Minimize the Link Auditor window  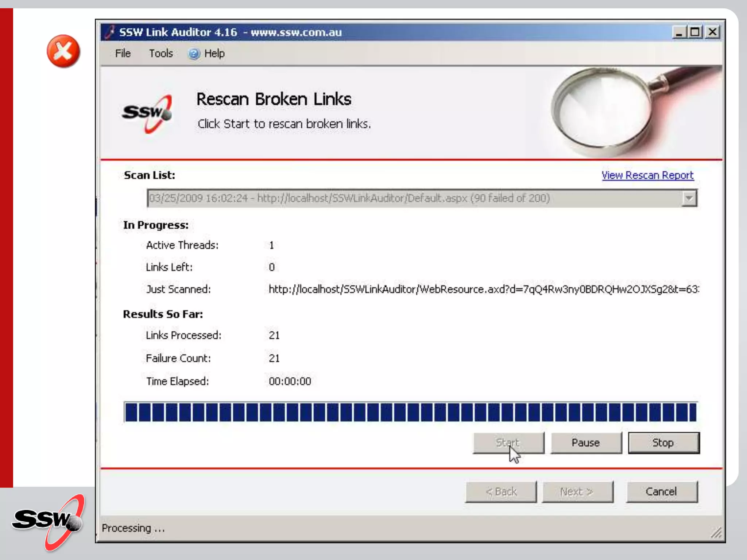(679, 32)
